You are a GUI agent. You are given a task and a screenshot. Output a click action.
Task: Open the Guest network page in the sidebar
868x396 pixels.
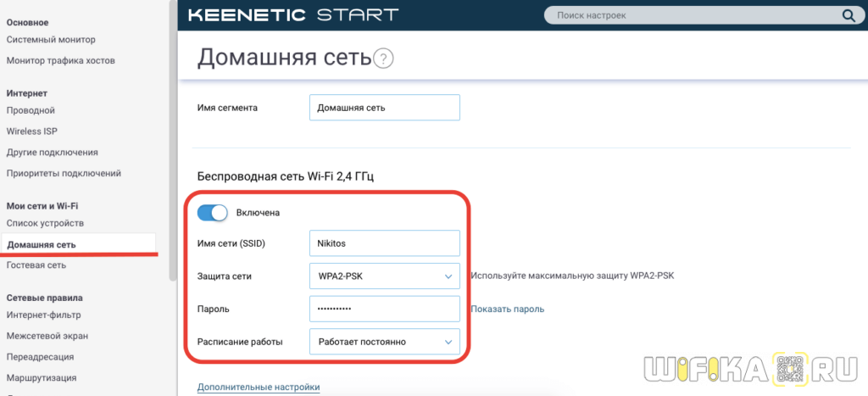[x=36, y=265]
